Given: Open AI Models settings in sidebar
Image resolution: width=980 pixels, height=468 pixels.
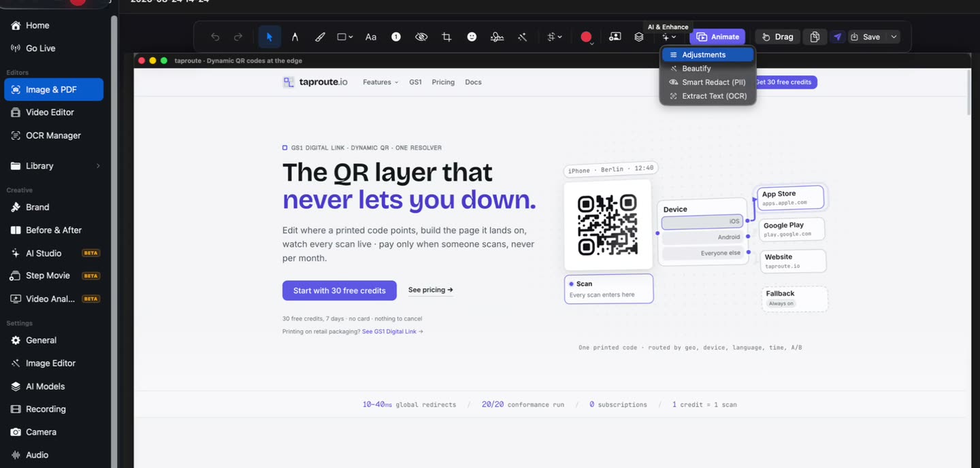Looking at the screenshot, I should [x=54, y=386].
